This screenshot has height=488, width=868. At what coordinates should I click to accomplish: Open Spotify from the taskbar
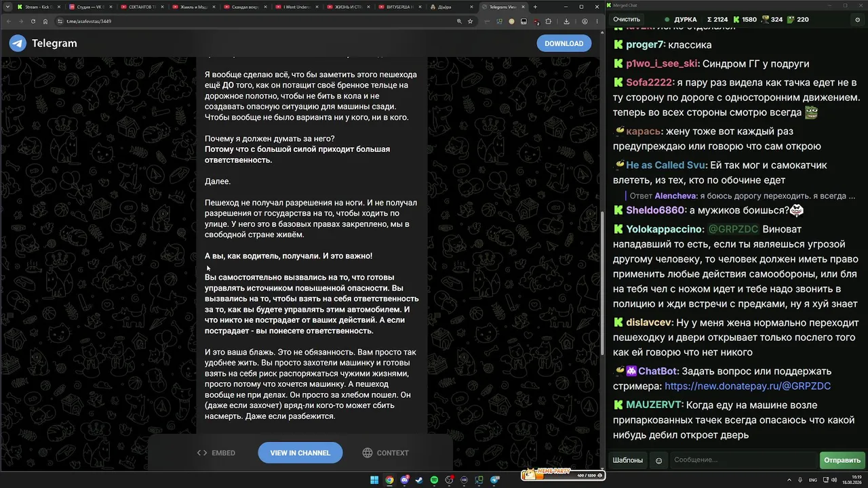[434, 480]
